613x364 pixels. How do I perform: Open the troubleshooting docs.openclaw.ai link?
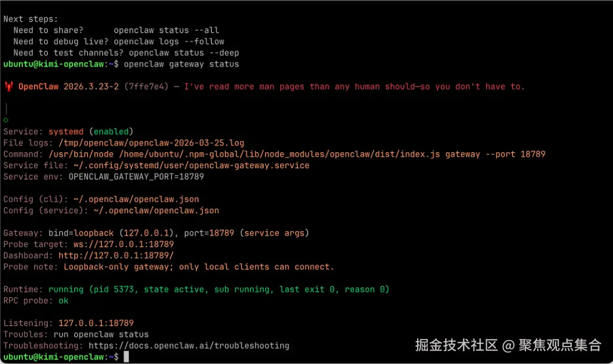[189, 346]
